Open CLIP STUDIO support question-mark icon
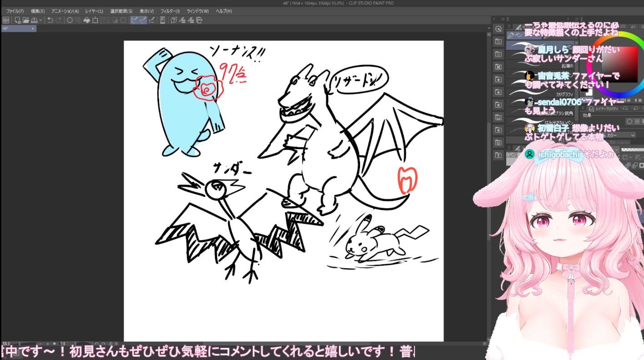This screenshot has width=644, height=360. click(x=174, y=20)
